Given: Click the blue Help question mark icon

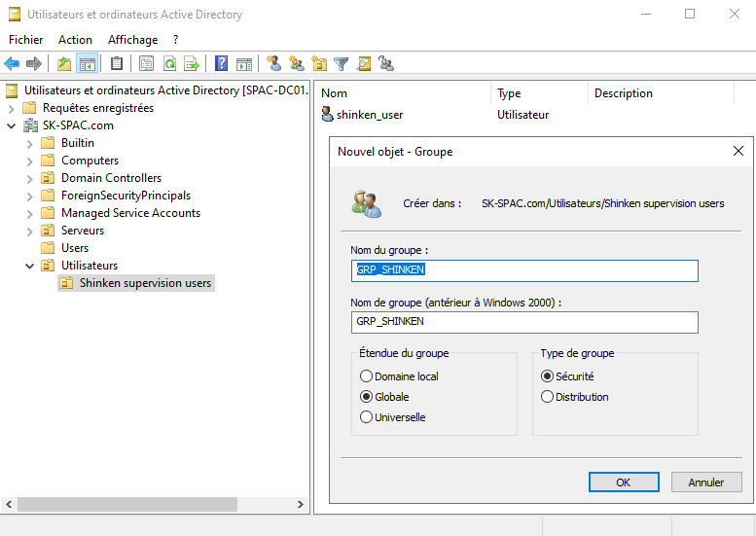Looking at the screenshot, I should 222,64.
